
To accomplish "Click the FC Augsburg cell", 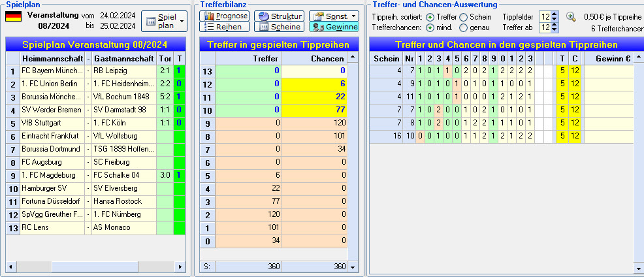I will click(x=52, y=162).
